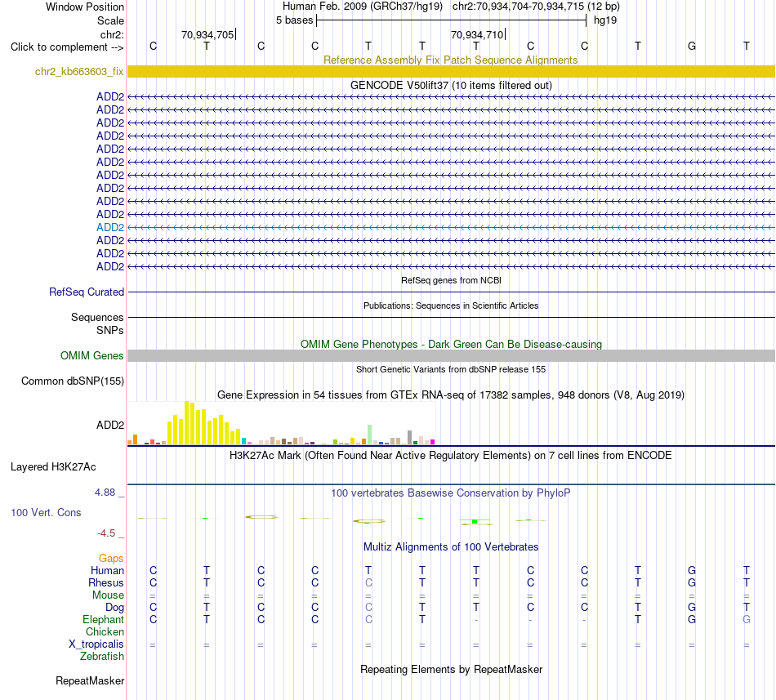Click the Layered H3K27Ac label
This screenshot has height=700, width=776.
[53, 467]
